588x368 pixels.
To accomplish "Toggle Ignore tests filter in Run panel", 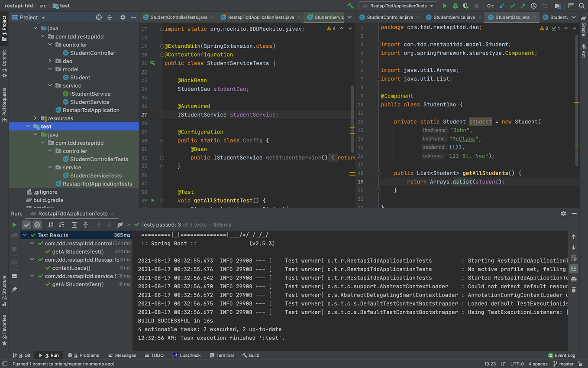I will (x=37, y=225).
